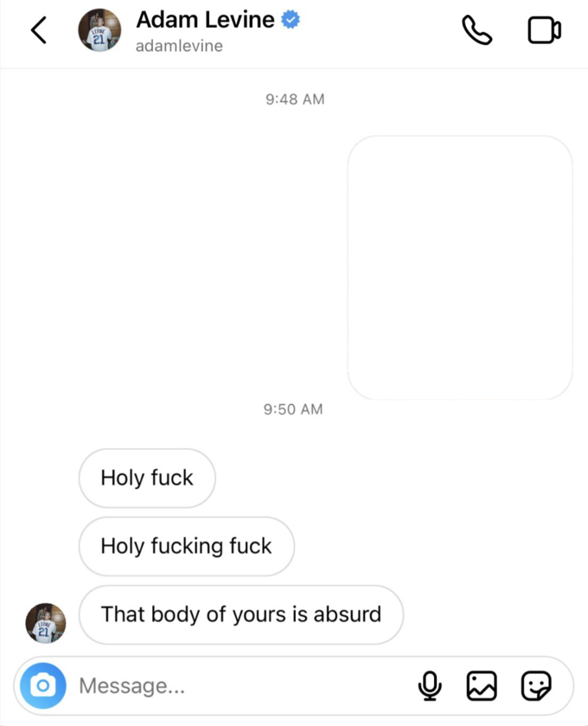Viewport: 588px width, 726px height.
Task: Select the "Holy fucking fuck" message bubble
Action: (x=187, y=546)
